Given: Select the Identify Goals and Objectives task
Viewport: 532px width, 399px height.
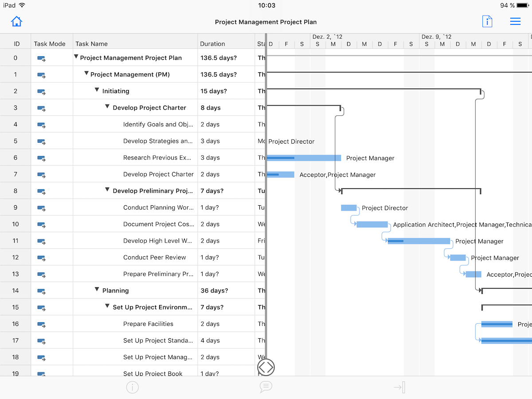Looking at the screenshot, I should 158,124.
